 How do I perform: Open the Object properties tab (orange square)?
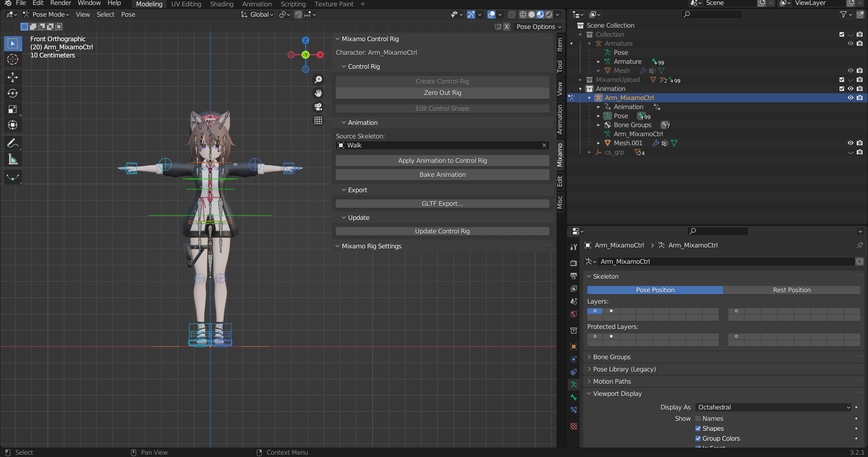tap(573, 347)
